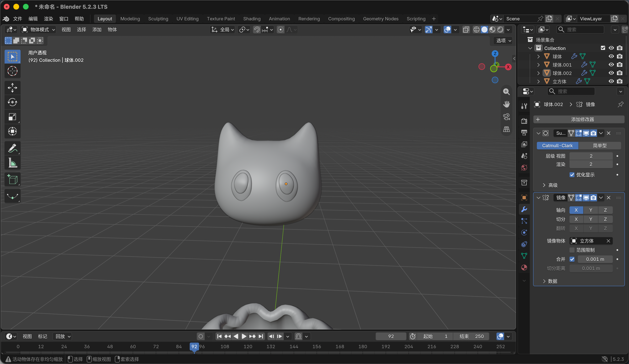
Task: Select the Cursor tool in the toolbar
Action: point(12,71)
